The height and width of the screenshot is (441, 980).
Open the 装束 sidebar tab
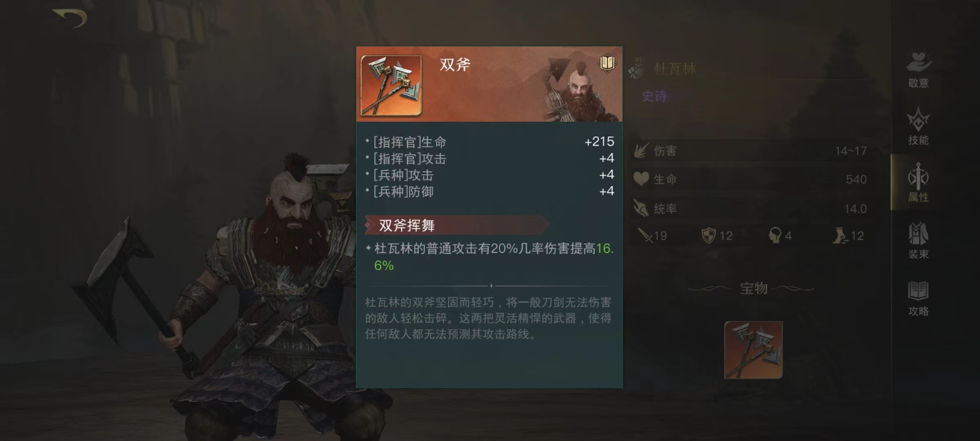[918, 240]
